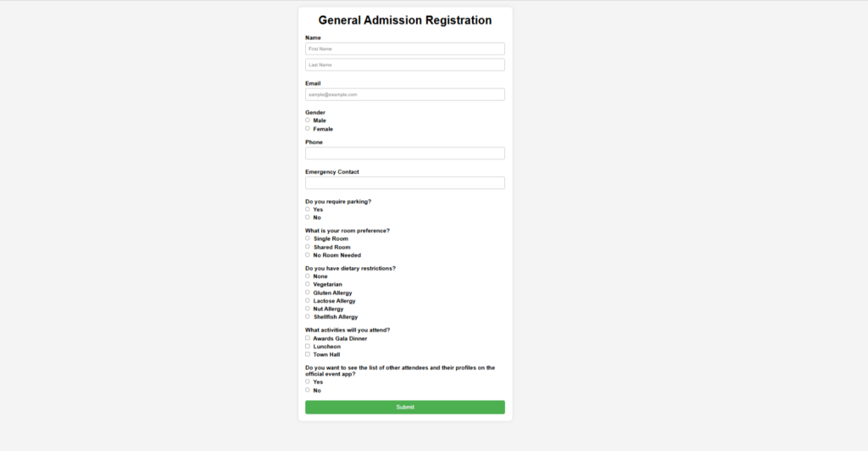Enable the Town Hall checkbox
Viewport: 868px width, 451px height.
click(307, 354)
